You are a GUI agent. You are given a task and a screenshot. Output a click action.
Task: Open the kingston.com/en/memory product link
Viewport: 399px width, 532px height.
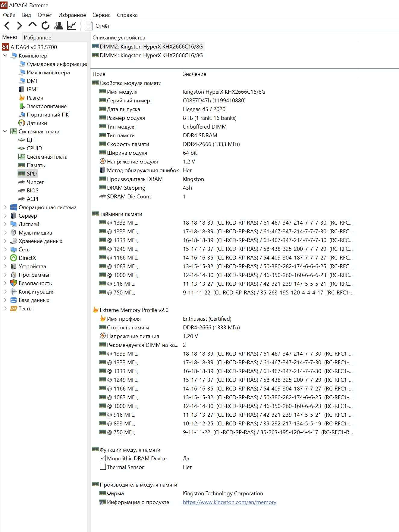tap(230, 502)
